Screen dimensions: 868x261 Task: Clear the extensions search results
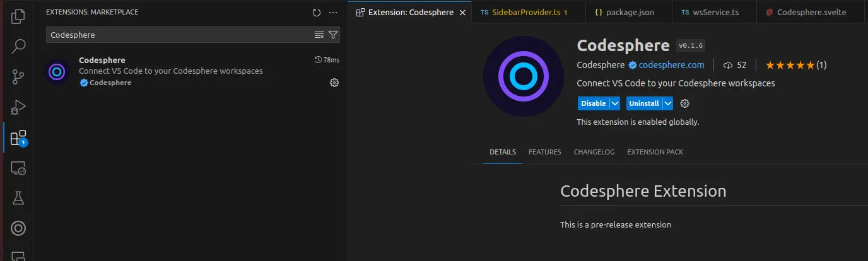point(319,35)
